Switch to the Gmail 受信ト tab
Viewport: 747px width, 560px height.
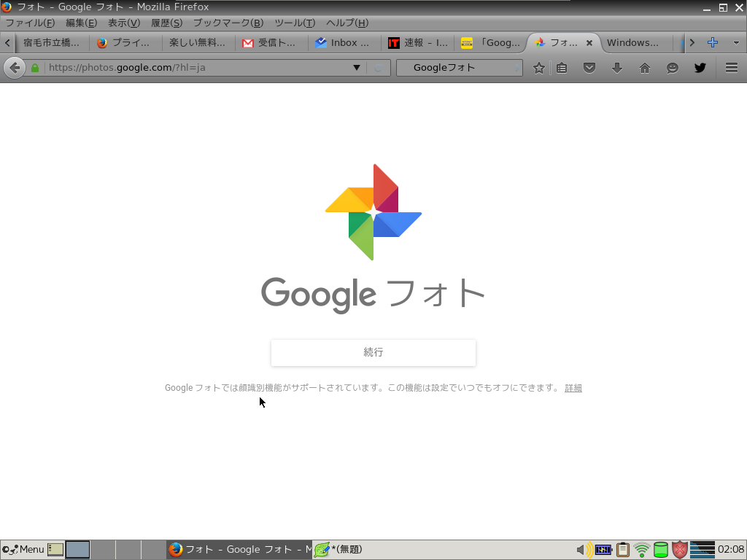click(271, 43)
